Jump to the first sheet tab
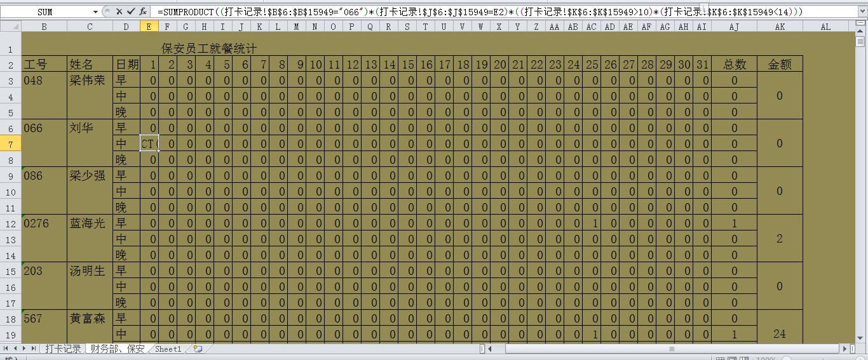Viewport: 868px width, 360px height. pyautogui.click(x=6, y=349)
